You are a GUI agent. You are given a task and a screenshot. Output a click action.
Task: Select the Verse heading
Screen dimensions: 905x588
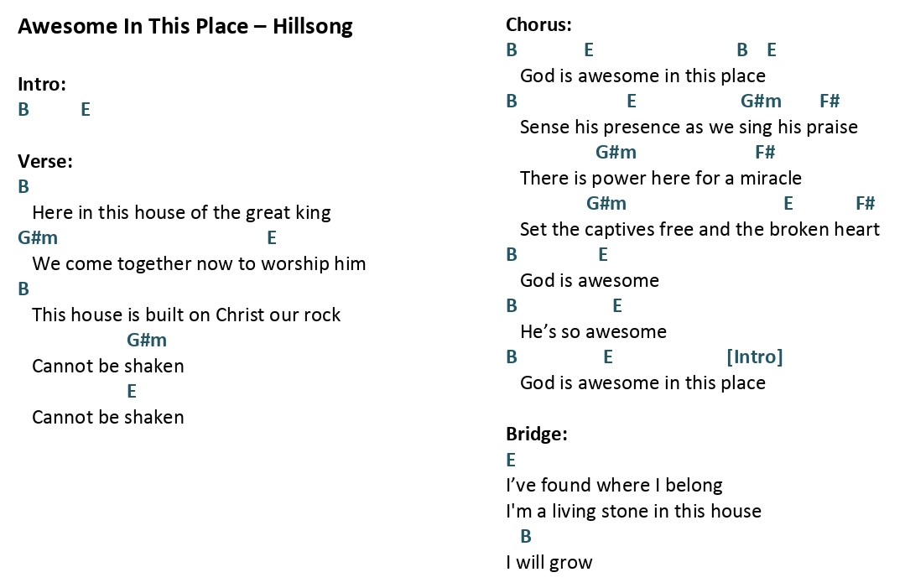45,161
